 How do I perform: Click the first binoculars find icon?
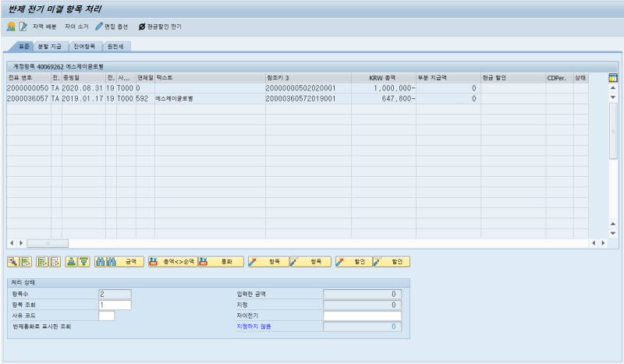pos(101,262)
